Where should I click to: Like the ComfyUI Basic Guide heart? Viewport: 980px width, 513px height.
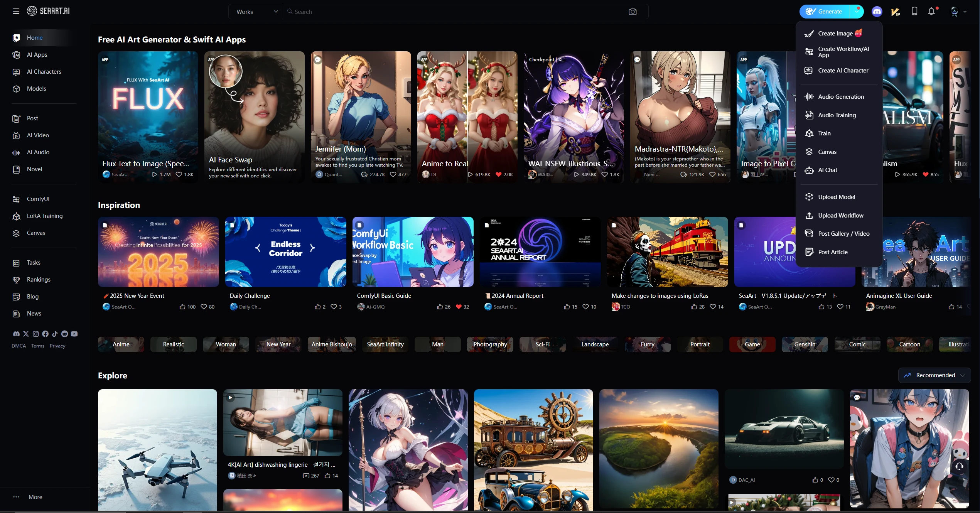click(x=458, y=307)
